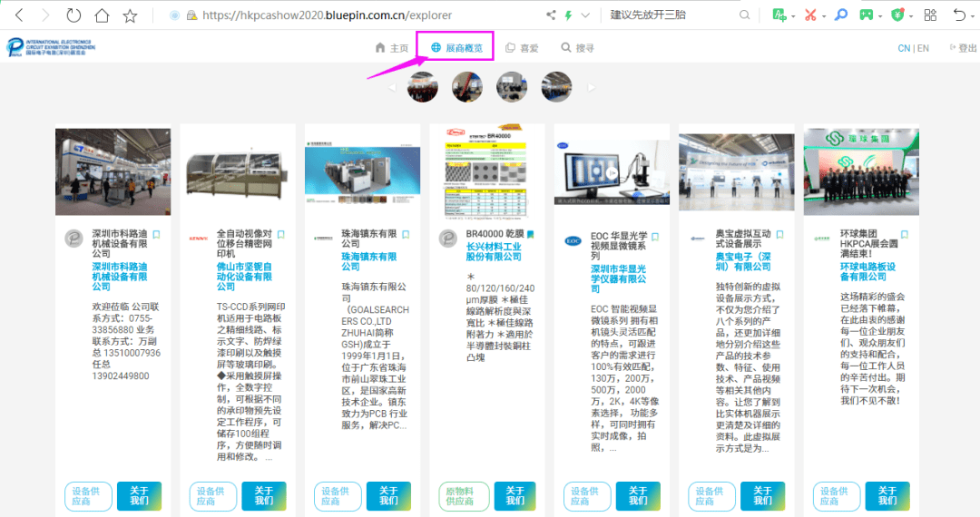Open the 长兴材料工业股份有限公司 link

click(494, 251)
